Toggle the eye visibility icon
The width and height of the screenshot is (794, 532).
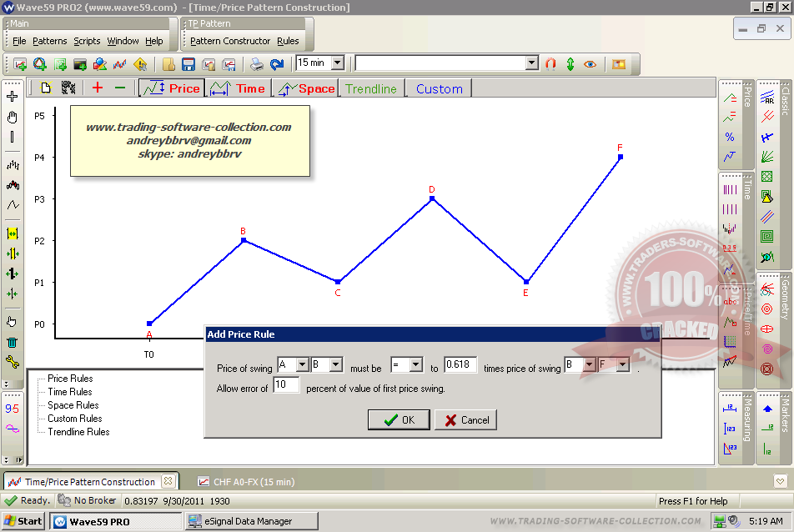tap(590, 64)
